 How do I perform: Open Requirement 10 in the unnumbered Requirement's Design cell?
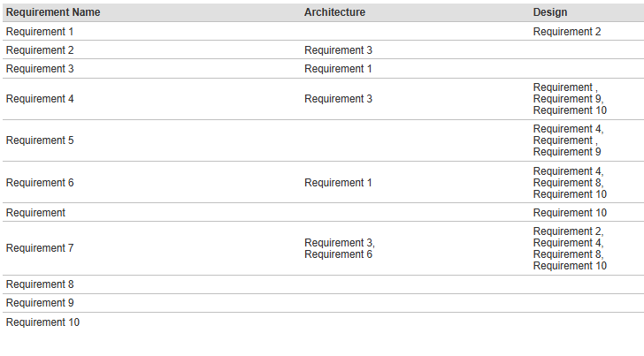coord(570,213)
